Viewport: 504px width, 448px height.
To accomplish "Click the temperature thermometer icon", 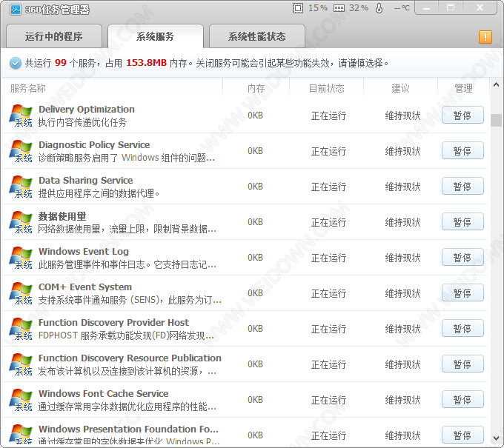I will click(x=379, y=8).
